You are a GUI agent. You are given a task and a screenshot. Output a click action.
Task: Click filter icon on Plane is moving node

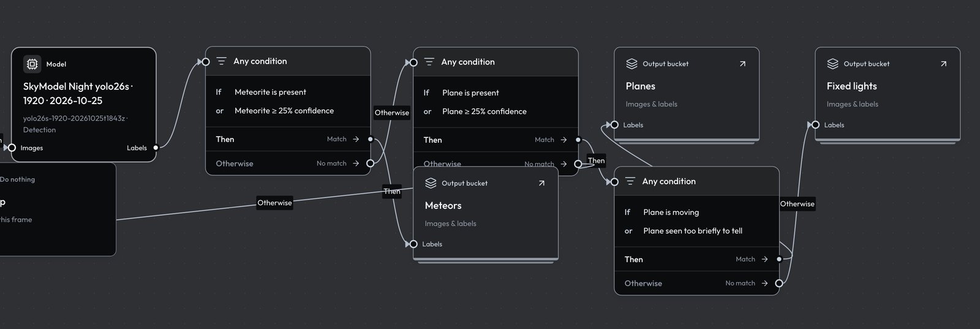click(x=630, y=181)
